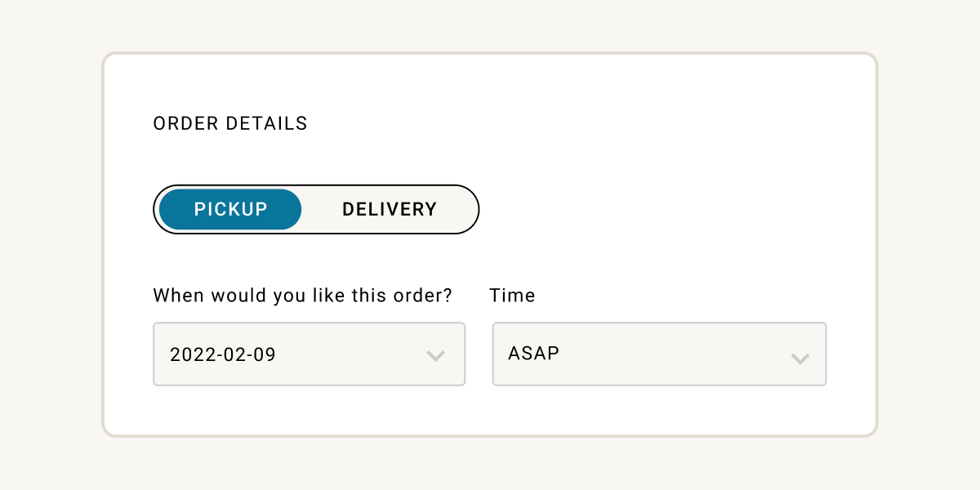This screenshot has width=980, height=490.
Task: Click the "When would you like this order?" label
Action: pos(302,296)
